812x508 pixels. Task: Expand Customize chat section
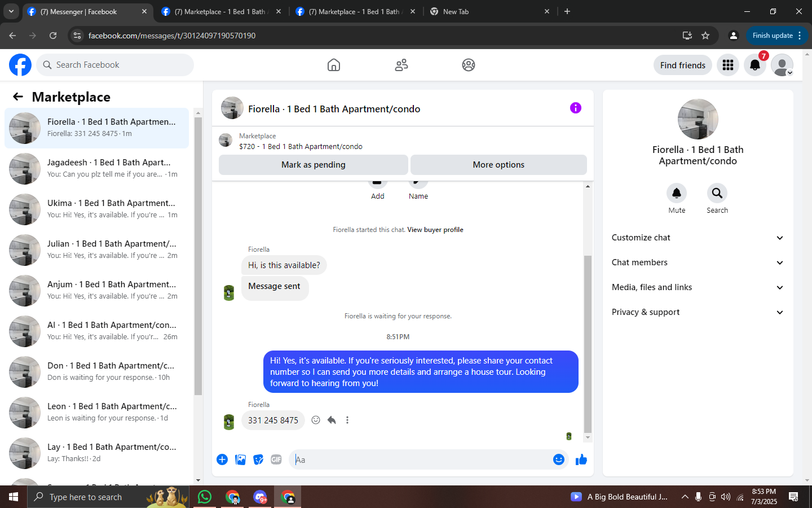698,238
